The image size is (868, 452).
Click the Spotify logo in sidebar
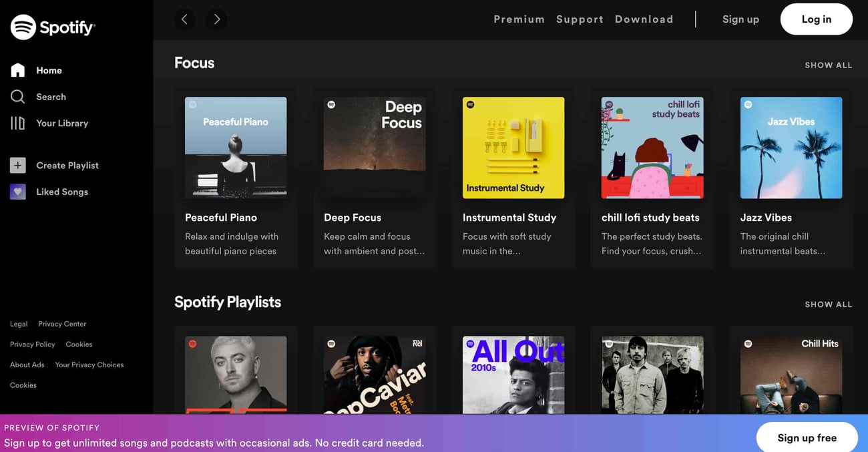point(53,27)
